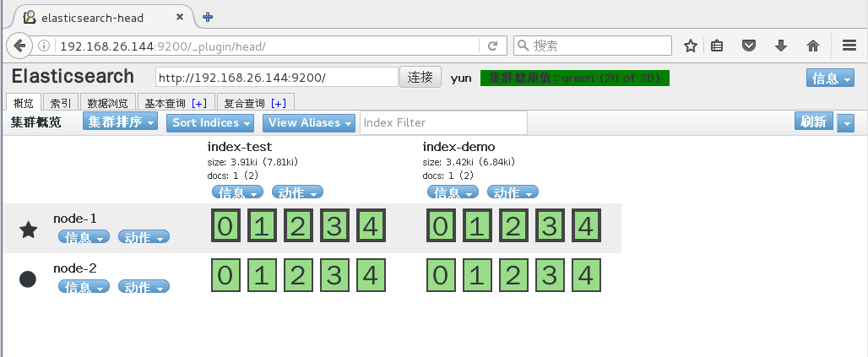This screenshot has width=868, height=357.
Task: Open index-test 动作 dropdown
Action: click(297, 192)
